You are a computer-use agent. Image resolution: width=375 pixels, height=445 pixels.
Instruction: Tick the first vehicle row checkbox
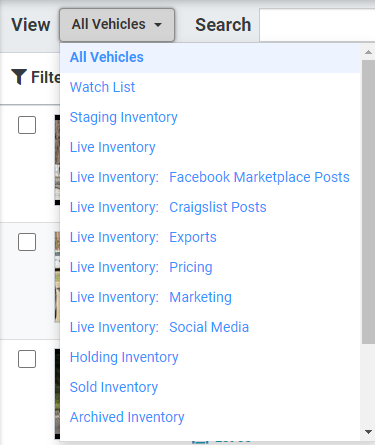click(27, 125)
